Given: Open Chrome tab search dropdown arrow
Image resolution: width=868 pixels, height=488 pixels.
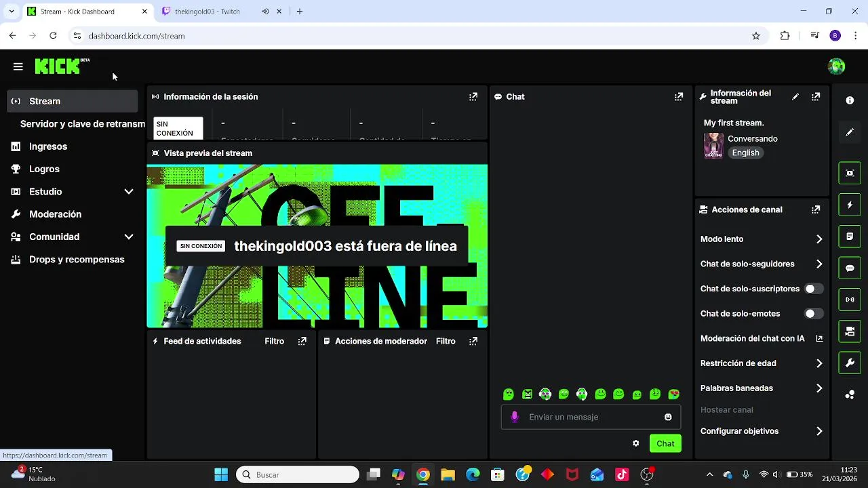Looking at the screenshot, I should click(12, 12).
